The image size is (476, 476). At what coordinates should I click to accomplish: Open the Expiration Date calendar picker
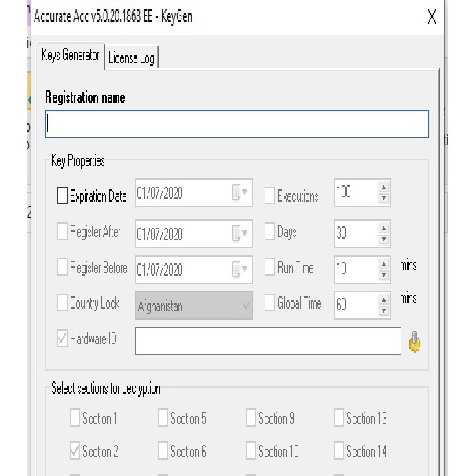[240, 192]
